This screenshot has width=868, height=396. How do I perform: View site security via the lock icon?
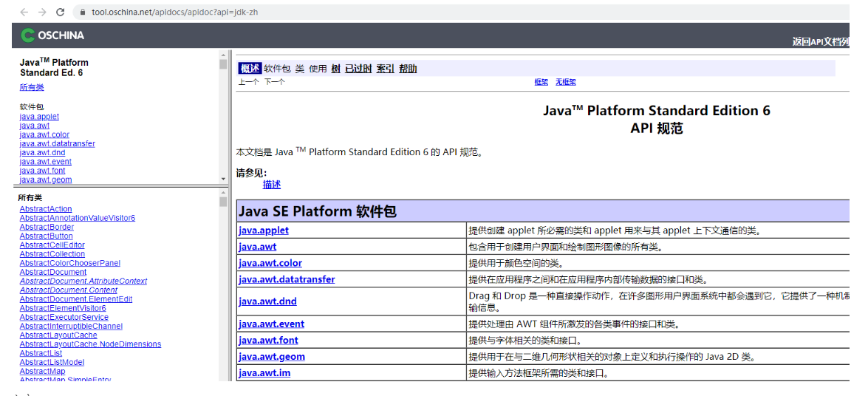point(83,12)
